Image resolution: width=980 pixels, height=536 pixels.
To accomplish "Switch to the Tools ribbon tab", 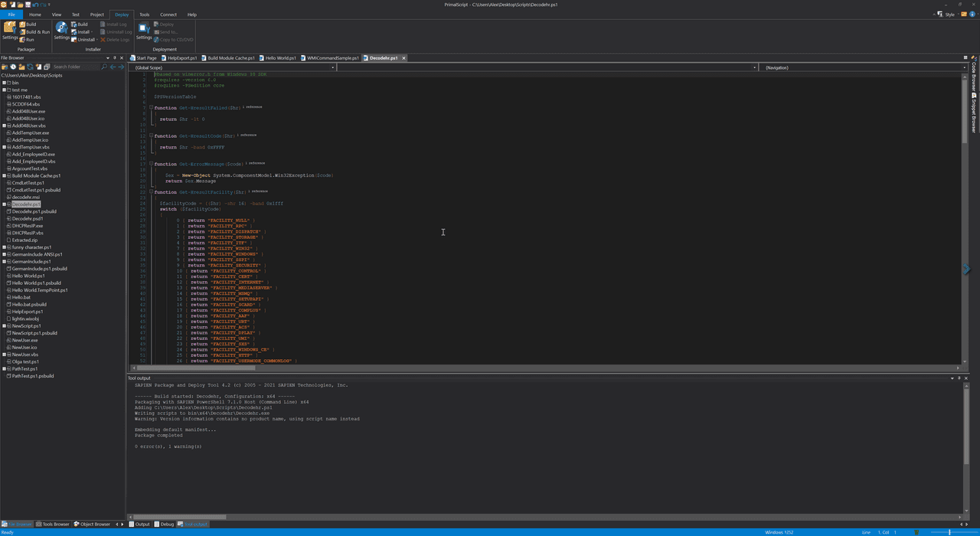I will (144, 15).
